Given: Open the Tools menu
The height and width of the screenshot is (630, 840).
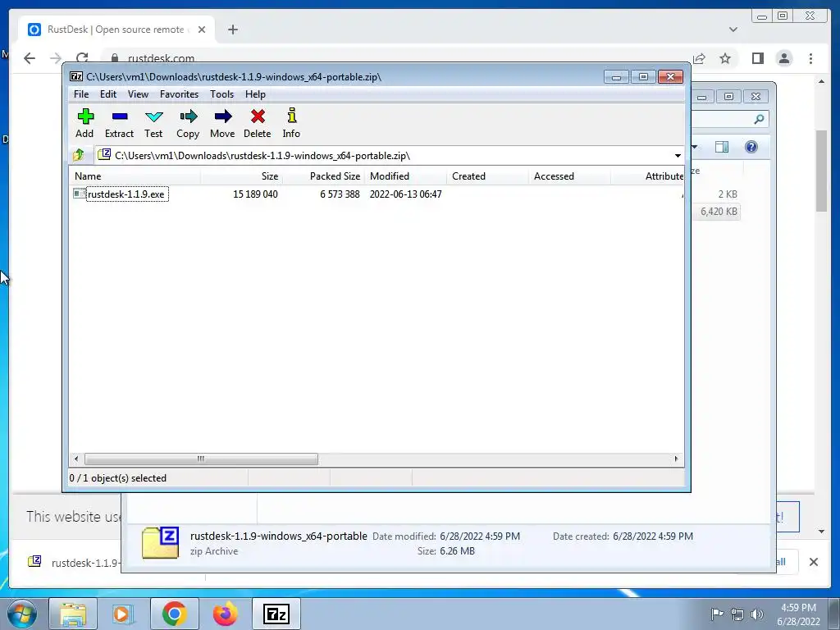Looking at the screenshot, I should [221, 94].
